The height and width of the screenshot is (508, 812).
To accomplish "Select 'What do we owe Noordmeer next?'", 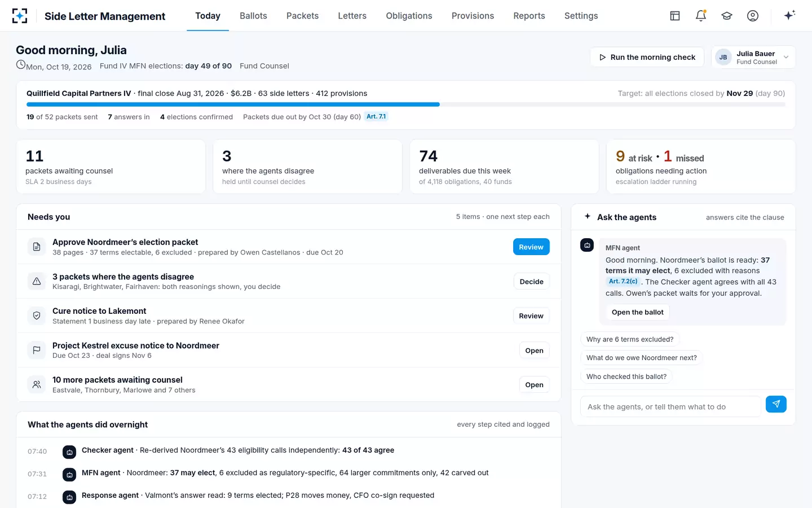I will click(x=642, y=358).
